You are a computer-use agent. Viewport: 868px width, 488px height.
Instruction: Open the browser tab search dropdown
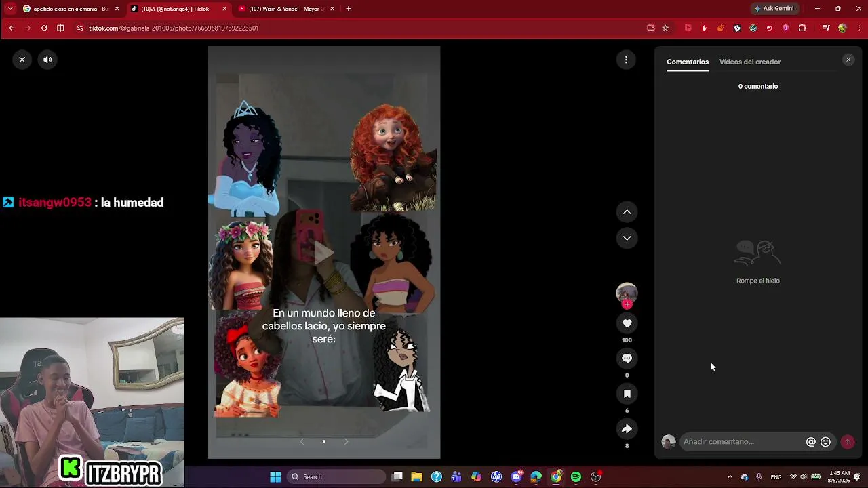point(9,9)
